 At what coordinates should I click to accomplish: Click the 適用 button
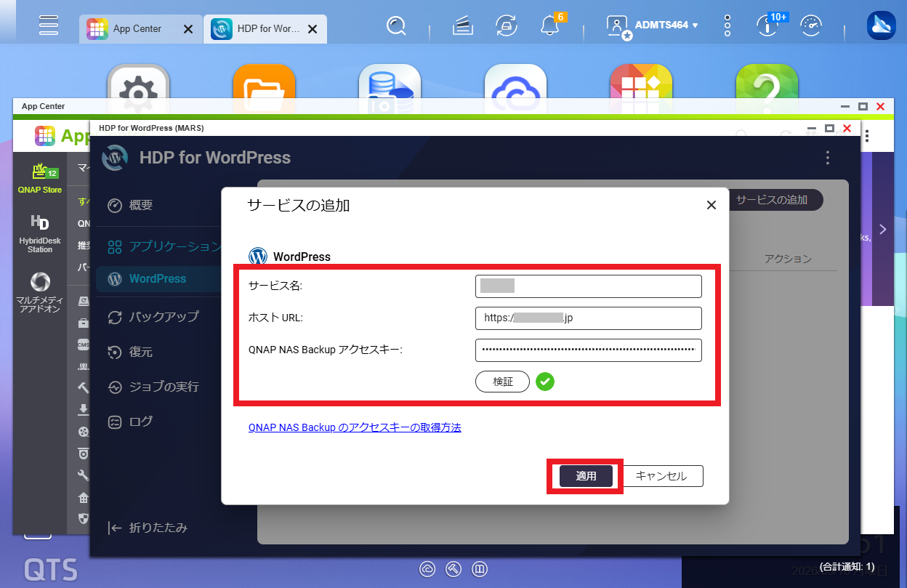coord(586,476)
